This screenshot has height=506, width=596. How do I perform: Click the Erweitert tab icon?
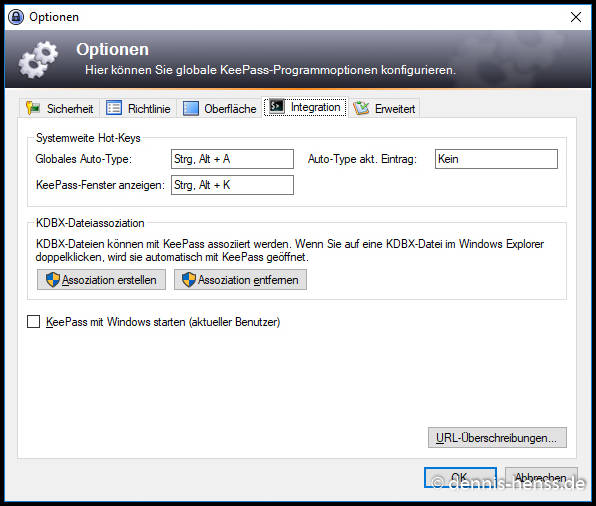361,108
